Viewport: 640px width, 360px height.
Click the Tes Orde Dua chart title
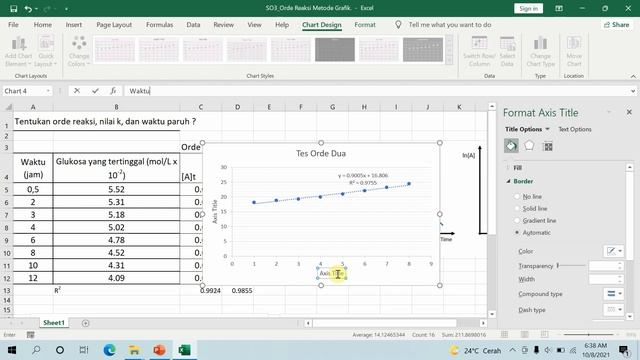pyautogui.click(x=321, y=153)
